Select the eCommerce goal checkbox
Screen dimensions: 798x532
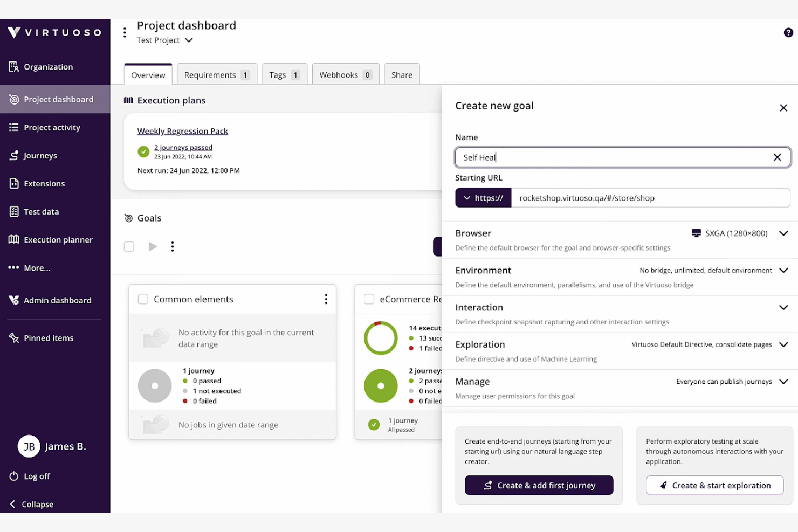point(369,299)
